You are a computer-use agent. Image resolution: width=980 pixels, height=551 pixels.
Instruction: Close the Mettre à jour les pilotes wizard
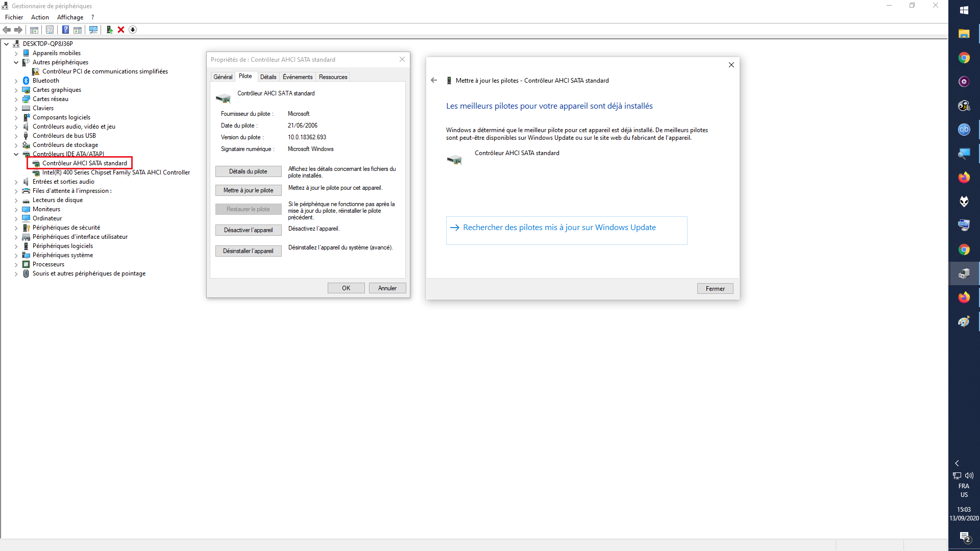point(731,65)
